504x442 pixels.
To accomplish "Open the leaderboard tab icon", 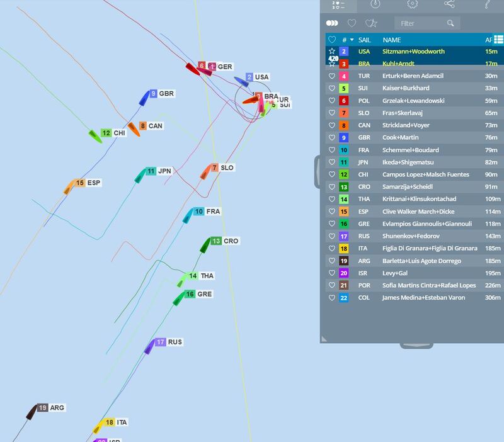I will (338, 4).
